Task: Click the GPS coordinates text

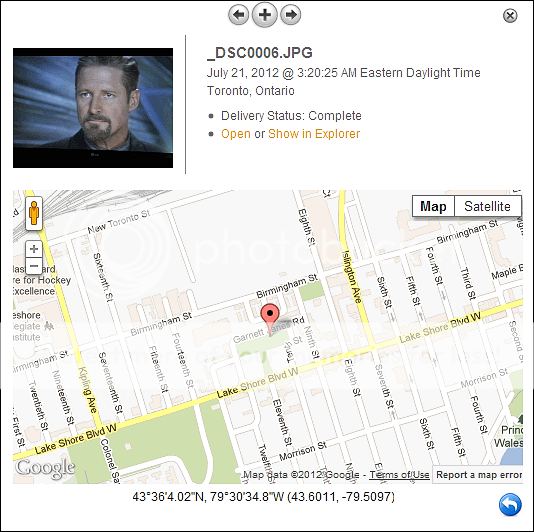Action: coord(263,497)
